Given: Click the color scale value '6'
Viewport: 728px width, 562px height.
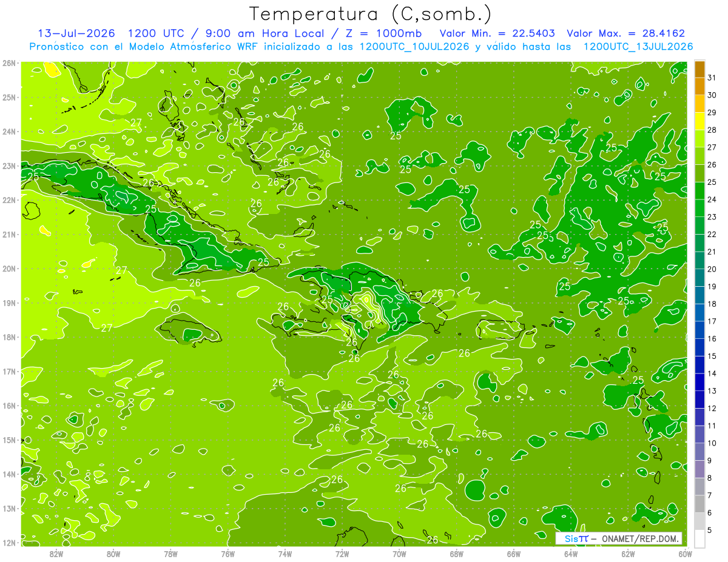Looking at the screenshot, I should (710, 513).
